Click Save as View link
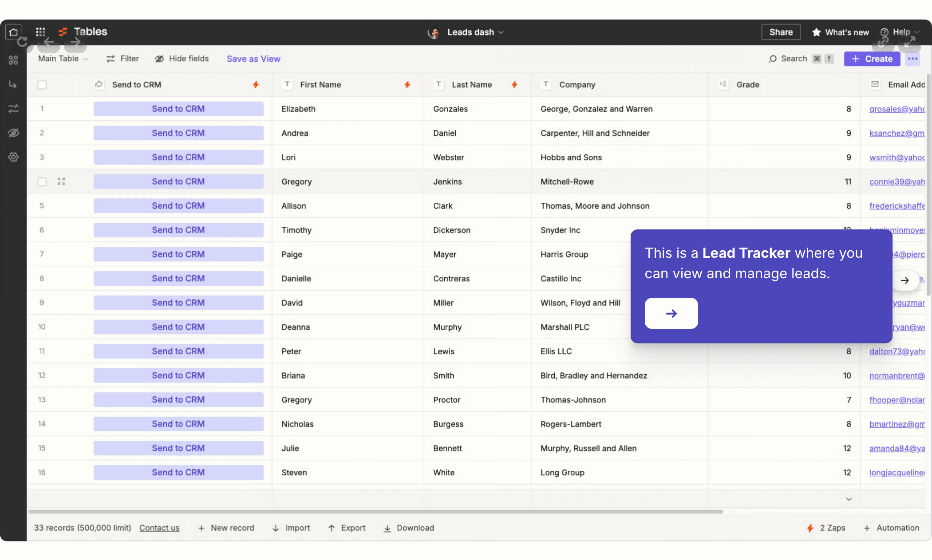The width and height of the screenshot is (932, 560). click(x=253, y=59)
